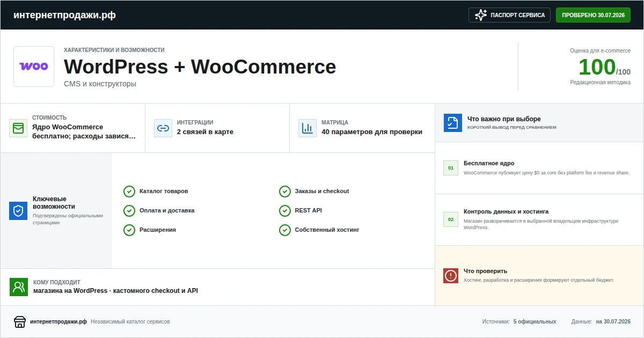Click the Расширения feature label
The width and height of the screenshot is (644, 338).
point(158,230)
